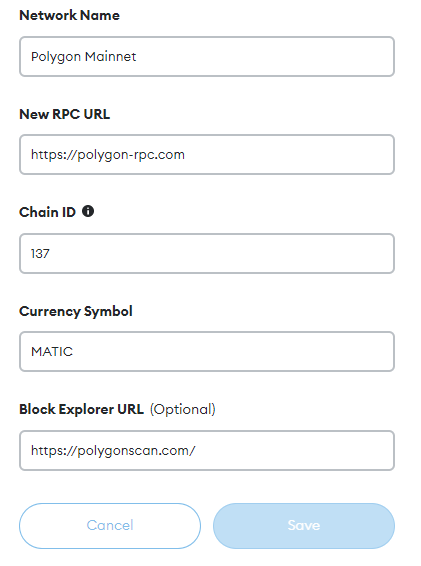Click on the Polygon Mainnet text
Viewport: 421px width, 566px height.
[x=83, y=57]
